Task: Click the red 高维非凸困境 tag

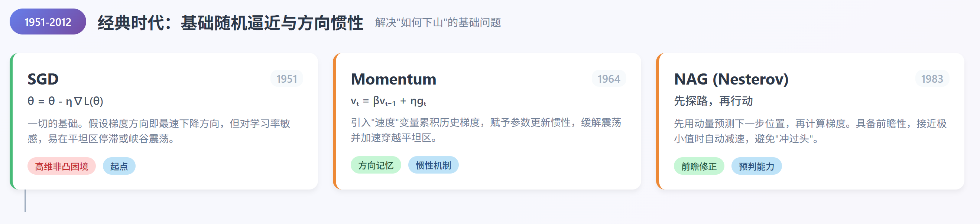Action: [x=61, y=166]
